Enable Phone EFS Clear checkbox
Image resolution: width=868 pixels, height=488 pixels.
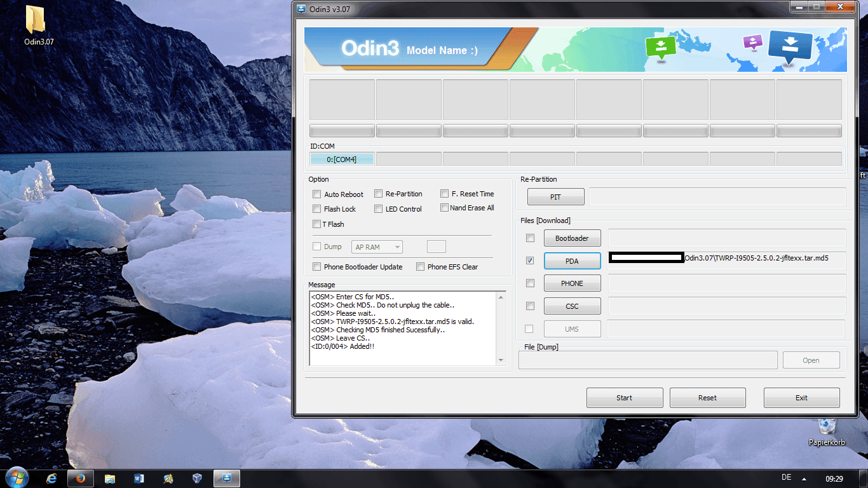[x=420, y=266]
